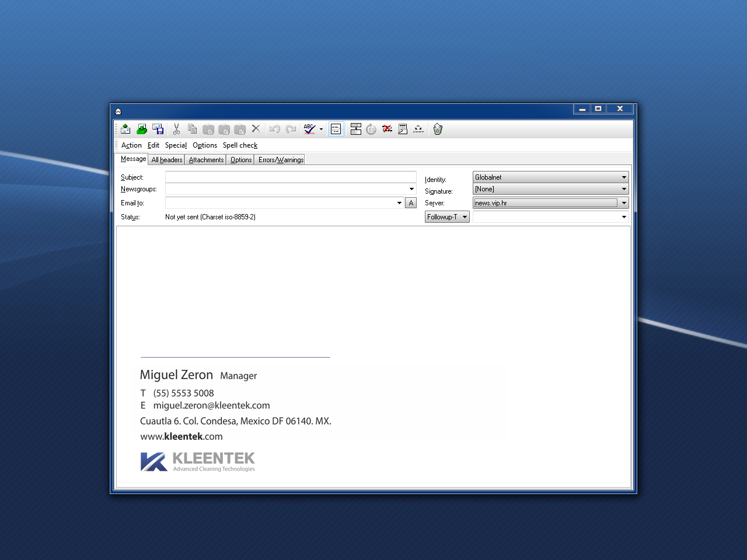The image size is (747, 560).
Task: Cut selection with the scissors icon
Action: coord(176,129)
